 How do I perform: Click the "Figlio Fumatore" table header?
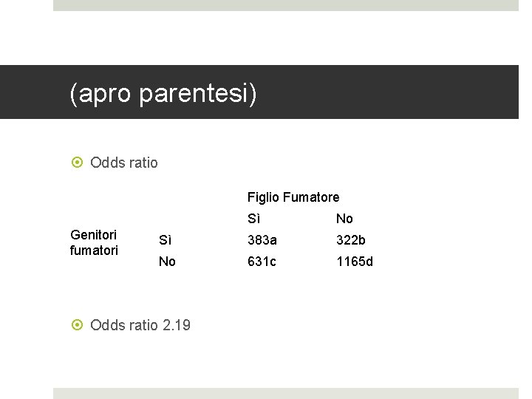tap(293, 197)
